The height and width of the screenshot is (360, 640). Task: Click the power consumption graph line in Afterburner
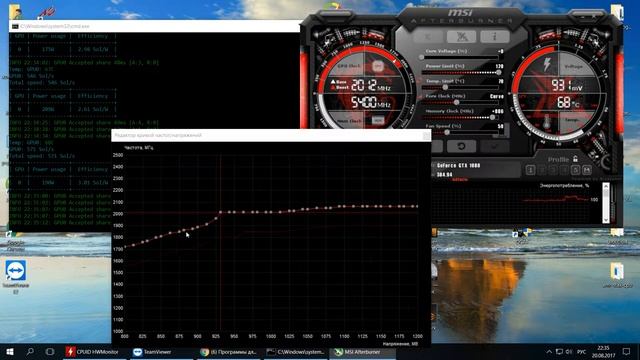(x=555, y=199)
